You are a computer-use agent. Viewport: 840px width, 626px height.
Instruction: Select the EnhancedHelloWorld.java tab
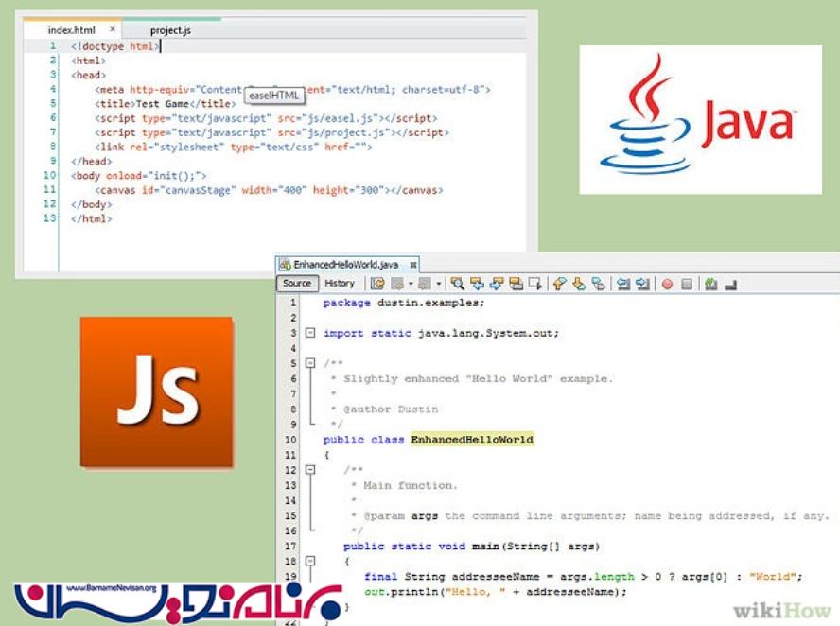(346, 265)
